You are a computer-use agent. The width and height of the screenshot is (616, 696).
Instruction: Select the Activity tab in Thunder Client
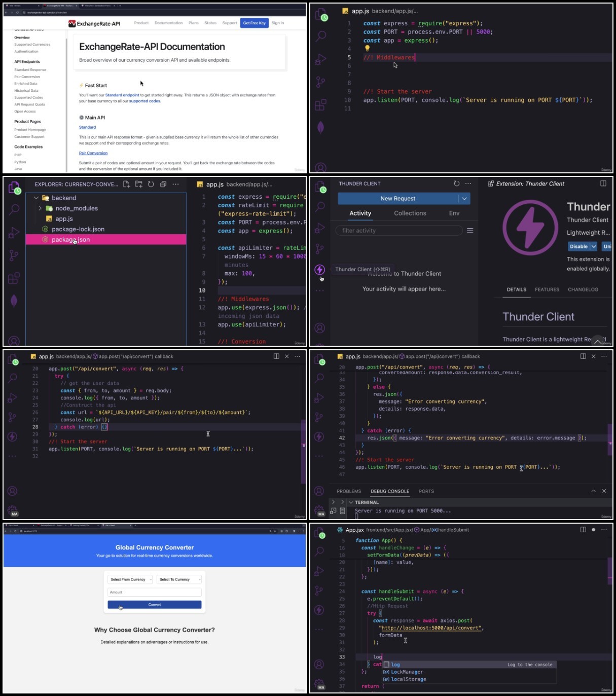[x=360, y=213]
